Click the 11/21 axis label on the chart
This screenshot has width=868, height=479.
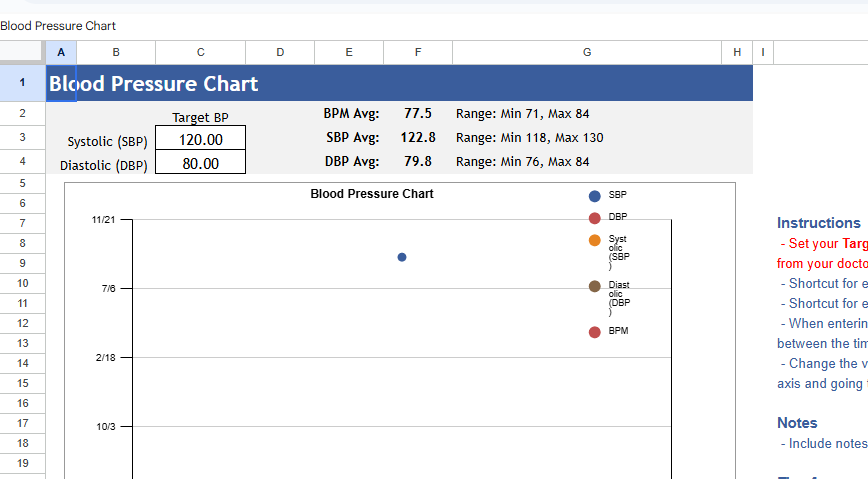[x=103, y=219]
